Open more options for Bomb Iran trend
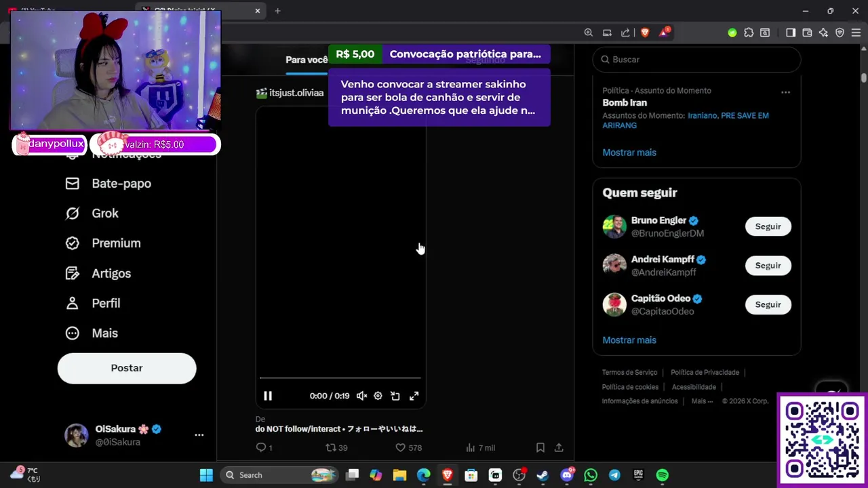Image resolution: width=868 pixels, height=488 pixels. coord(785,92)
